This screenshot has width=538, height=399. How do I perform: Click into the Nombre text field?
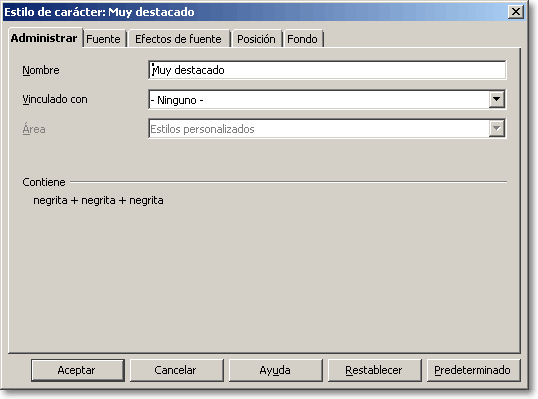(327, 70)
